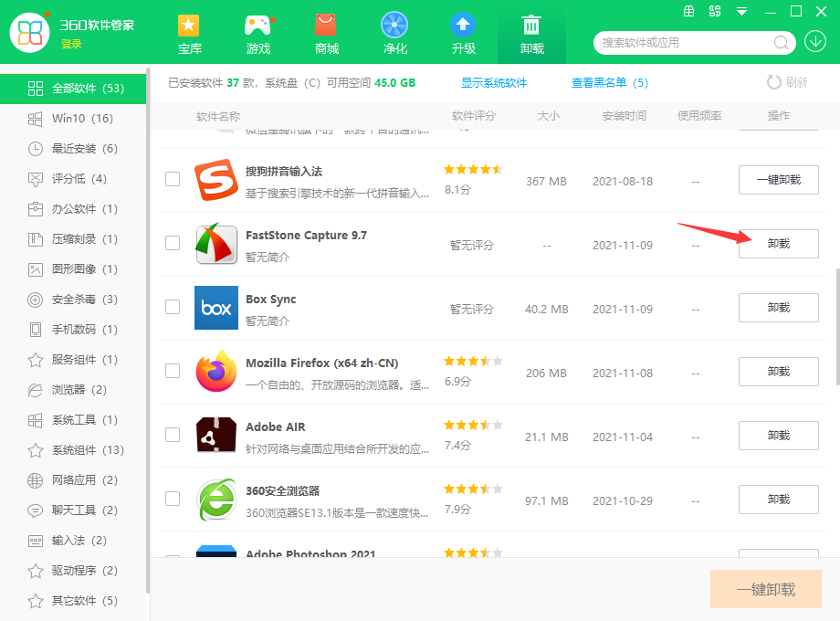
Task: Click the 360安全浏览器 app icon
Action: [x=215, y=500]
